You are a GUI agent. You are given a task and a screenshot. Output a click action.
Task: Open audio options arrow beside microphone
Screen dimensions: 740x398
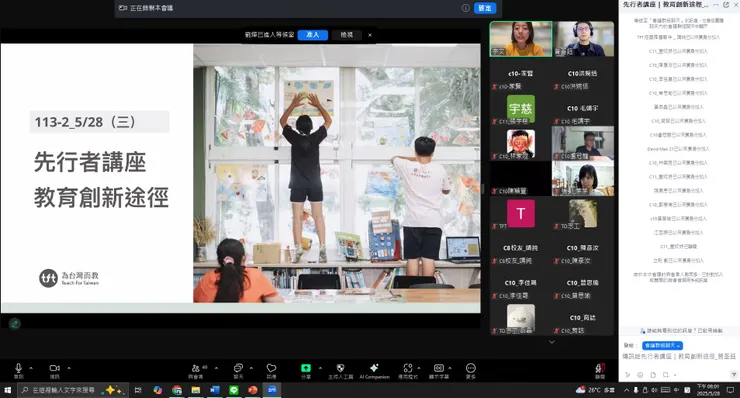[x=31, y=368]
